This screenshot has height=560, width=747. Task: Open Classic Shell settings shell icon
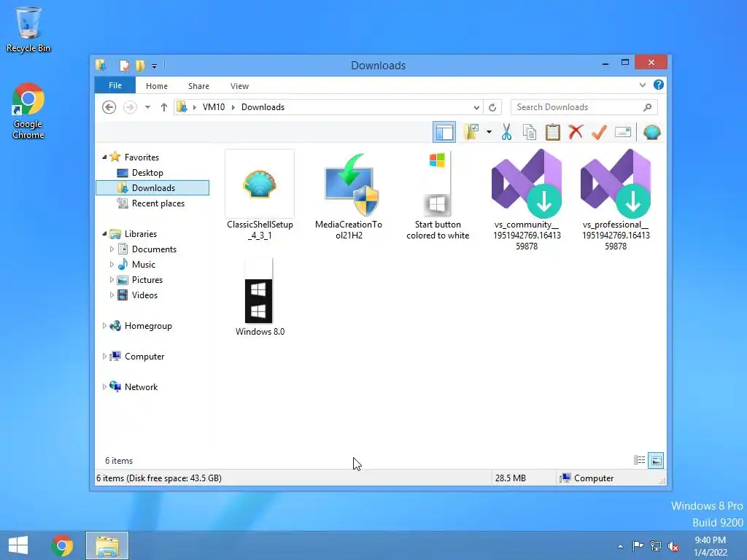(x=651, y=132)
